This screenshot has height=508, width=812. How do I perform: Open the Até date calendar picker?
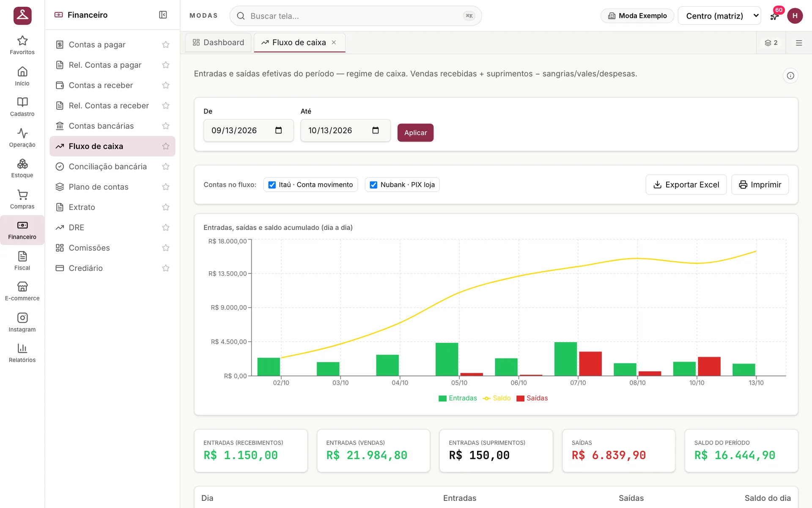point(375,130)
